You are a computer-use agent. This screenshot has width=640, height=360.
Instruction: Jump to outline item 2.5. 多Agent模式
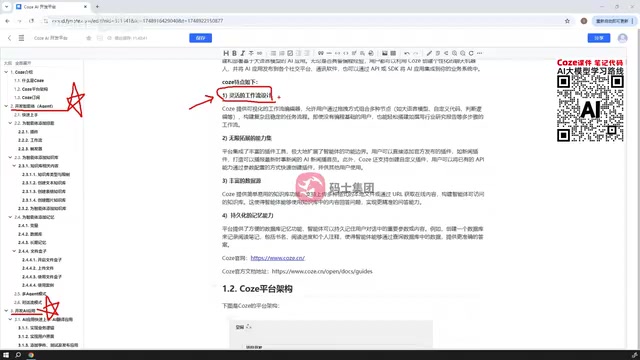point(30,293)
